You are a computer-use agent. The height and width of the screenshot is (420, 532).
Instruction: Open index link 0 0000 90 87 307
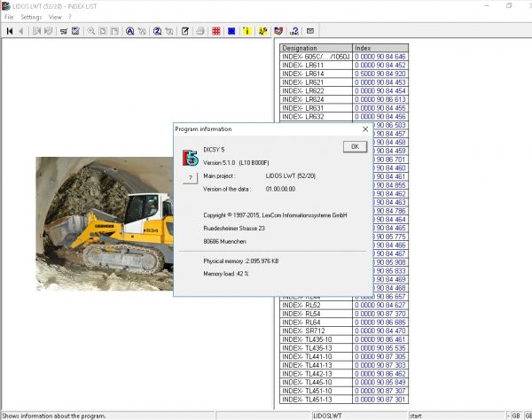pos(380,391)
